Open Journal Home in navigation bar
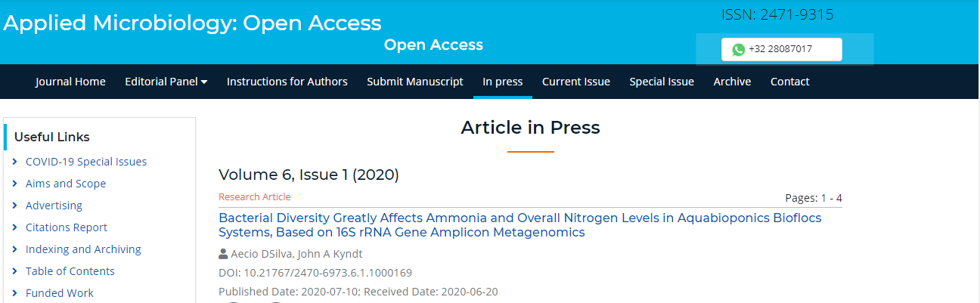The width and height of the screenshot is (980, 303). click(x=70, y=82)
